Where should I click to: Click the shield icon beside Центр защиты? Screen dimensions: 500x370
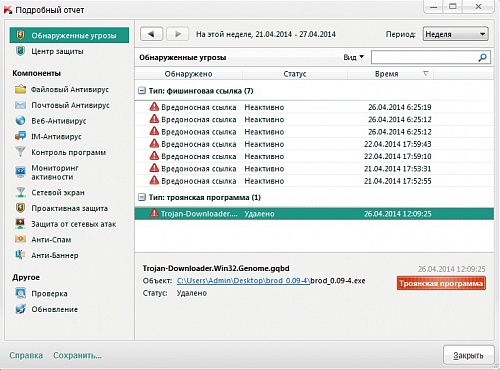(21, 51)
